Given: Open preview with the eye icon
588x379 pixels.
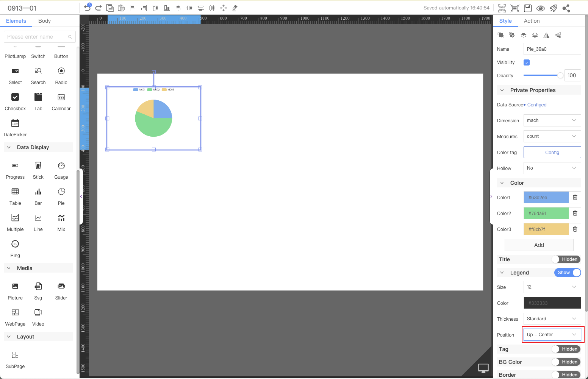Looking at the screenshot, I should tap(541, 8).
